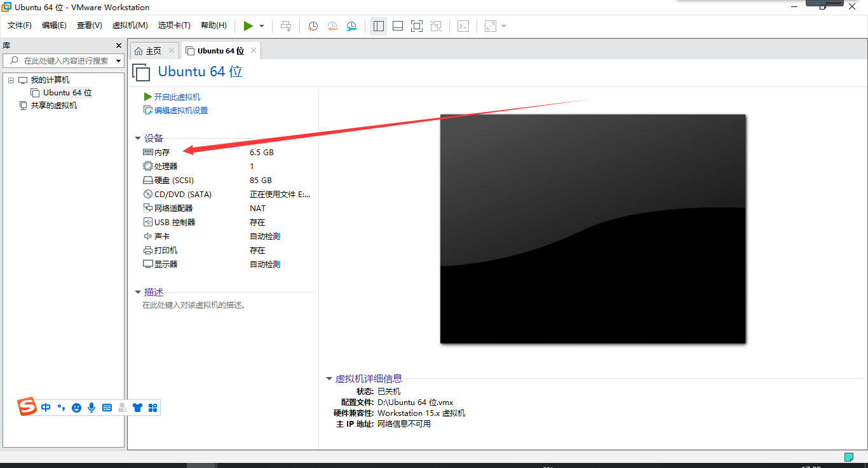Click the NAT network value
The width and height of the screenshot is (868, 468).
257,209
